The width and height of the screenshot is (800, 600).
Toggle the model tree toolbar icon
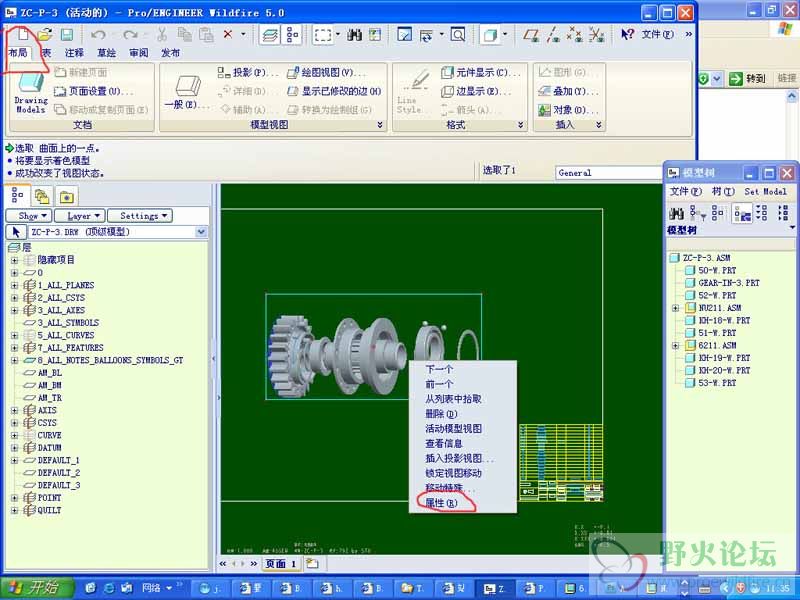(292, 35)
